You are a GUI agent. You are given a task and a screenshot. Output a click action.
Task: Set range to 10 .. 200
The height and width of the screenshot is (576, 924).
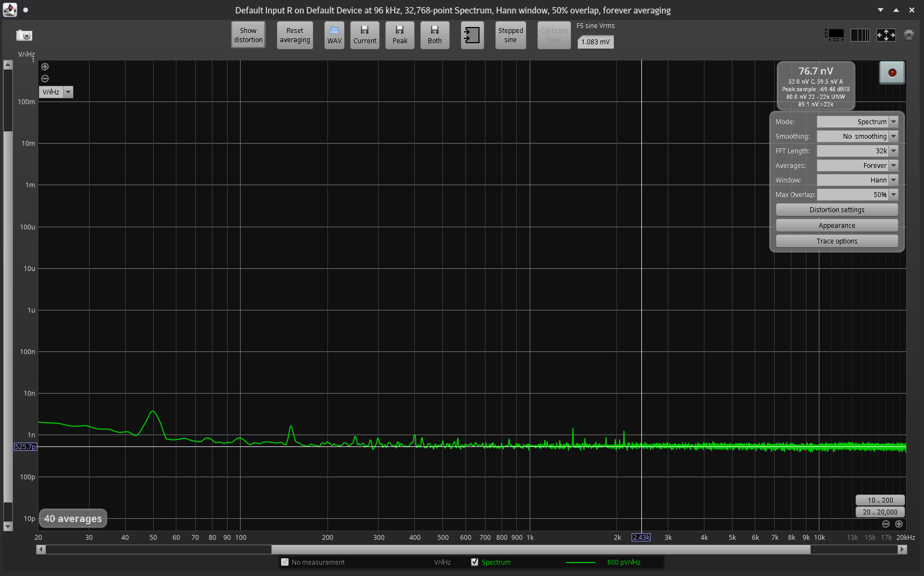tap(880, 500)
